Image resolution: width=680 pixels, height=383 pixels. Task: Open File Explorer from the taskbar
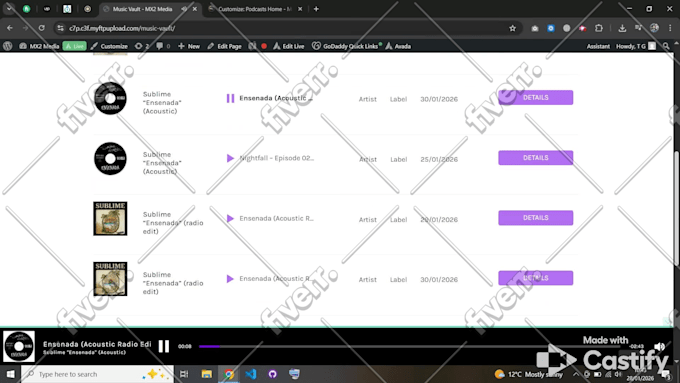coord(206,374)
